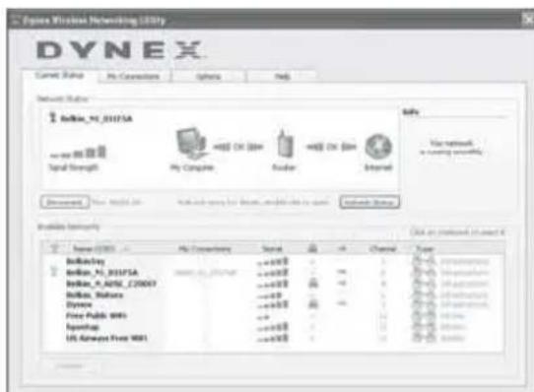Viewport: 534px width, 392px height.
Task: Click type icon for Free Public WiFi
Action: pyautogui.click(x=424, y=316)
